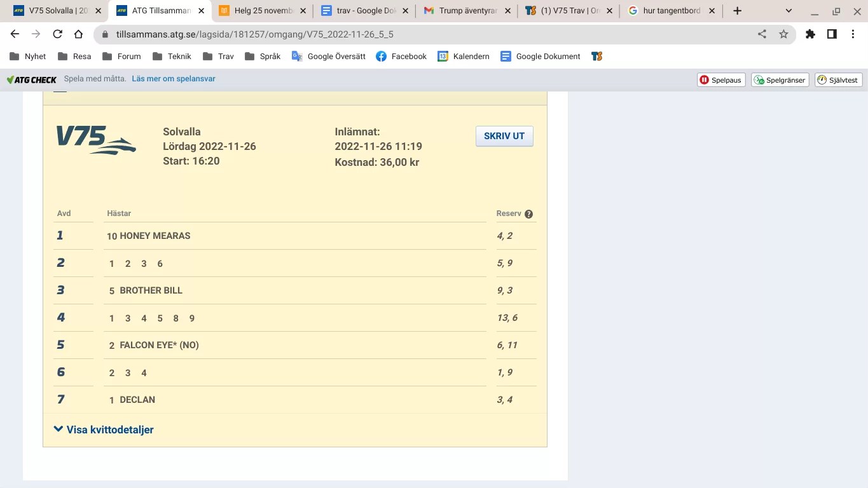Click the Reserv help question mark icon
Image resolution: width=868 pixels, height=488 pixels.
(528, 214)
